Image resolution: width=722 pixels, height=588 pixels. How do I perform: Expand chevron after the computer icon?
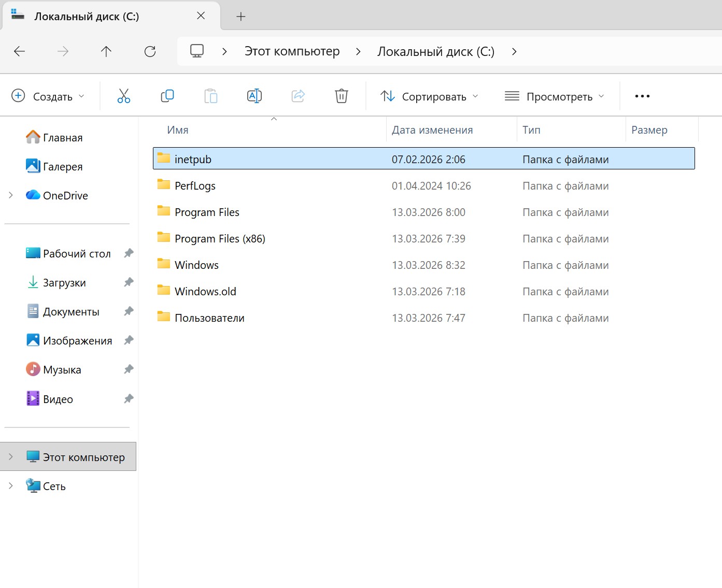[224, 51]
